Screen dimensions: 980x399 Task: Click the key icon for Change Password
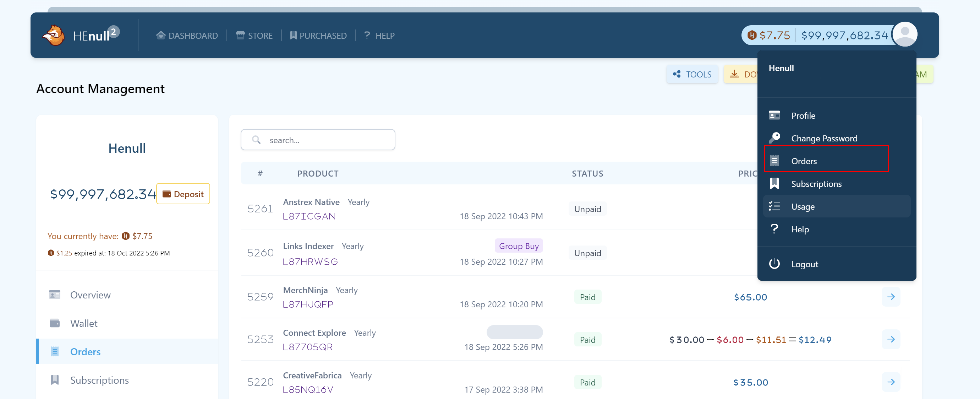click(774, 138)
